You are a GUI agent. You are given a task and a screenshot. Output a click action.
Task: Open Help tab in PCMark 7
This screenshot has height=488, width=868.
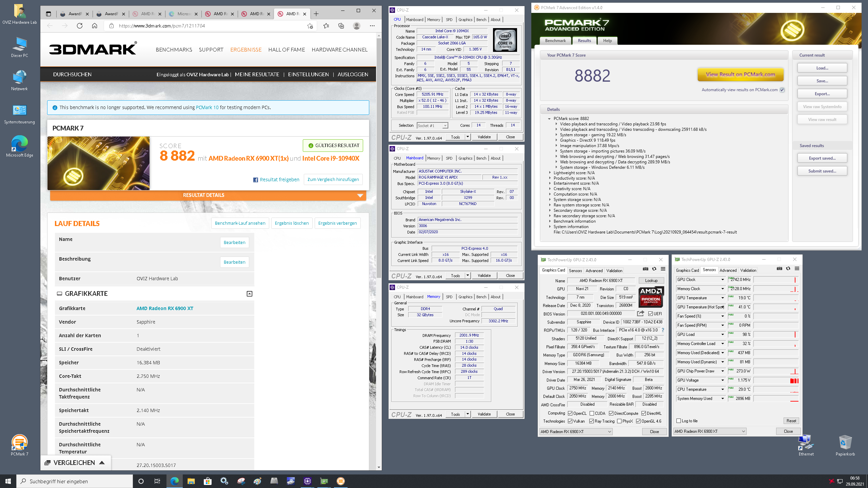coord(607,41)
